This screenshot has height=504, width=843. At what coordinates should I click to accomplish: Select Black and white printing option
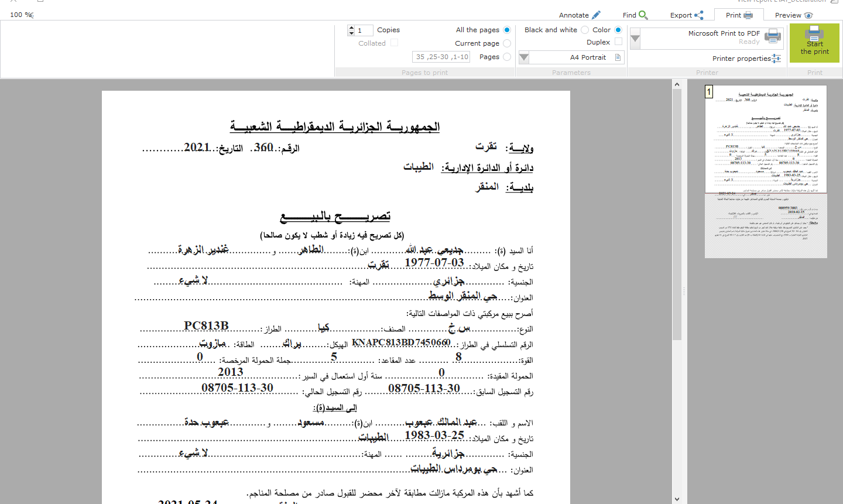point(585,30)
